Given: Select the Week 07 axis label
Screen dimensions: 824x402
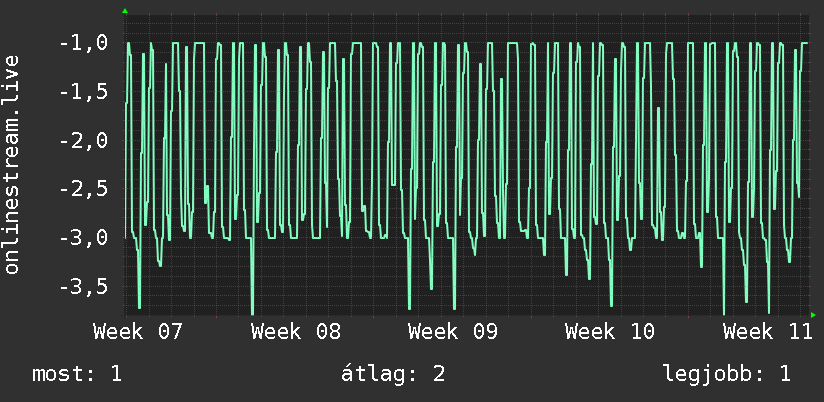Looking at the screenshot, I should [138, 332].
